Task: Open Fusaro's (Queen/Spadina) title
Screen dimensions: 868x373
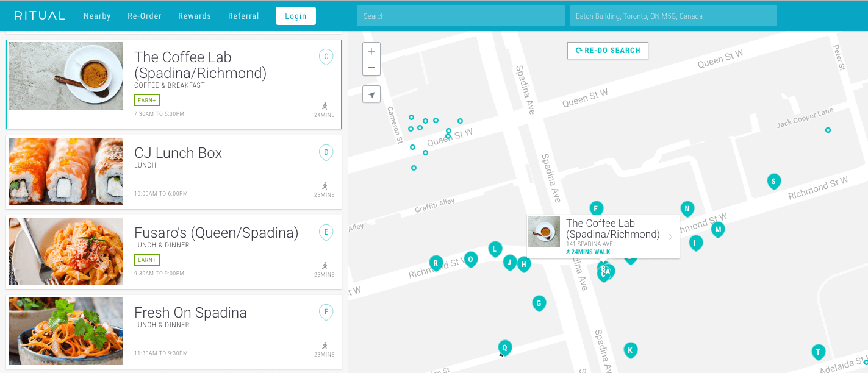Action: (217, 233)
